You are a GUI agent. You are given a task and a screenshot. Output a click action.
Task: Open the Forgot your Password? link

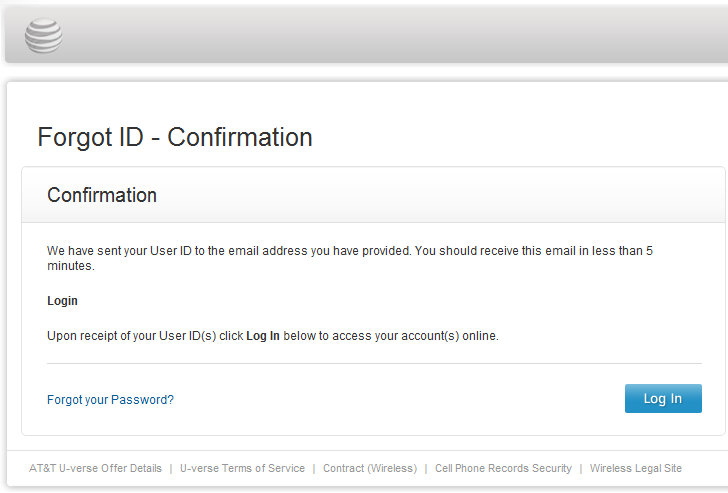coord(110,400)
